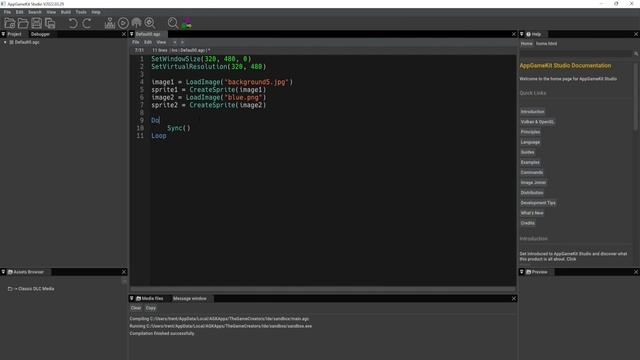Screen dimensions: 640x360
Task: Open the Help menu in menu bar
Action: coord(96,12)
